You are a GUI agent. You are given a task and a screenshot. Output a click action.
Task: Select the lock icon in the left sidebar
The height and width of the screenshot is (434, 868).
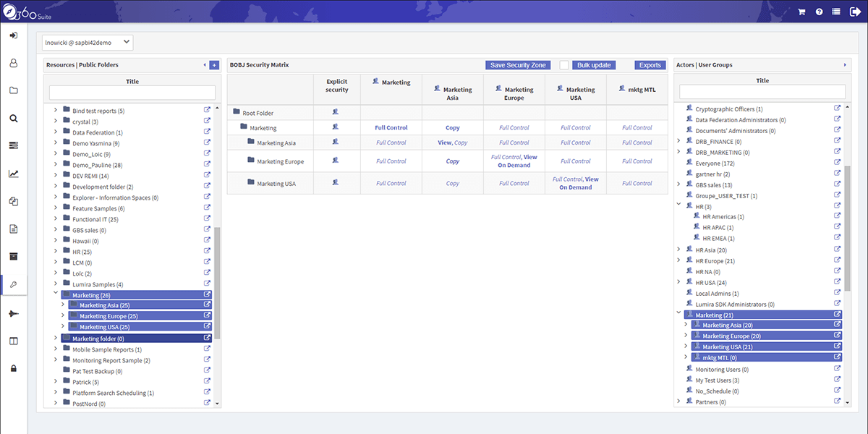pos(13,369)
